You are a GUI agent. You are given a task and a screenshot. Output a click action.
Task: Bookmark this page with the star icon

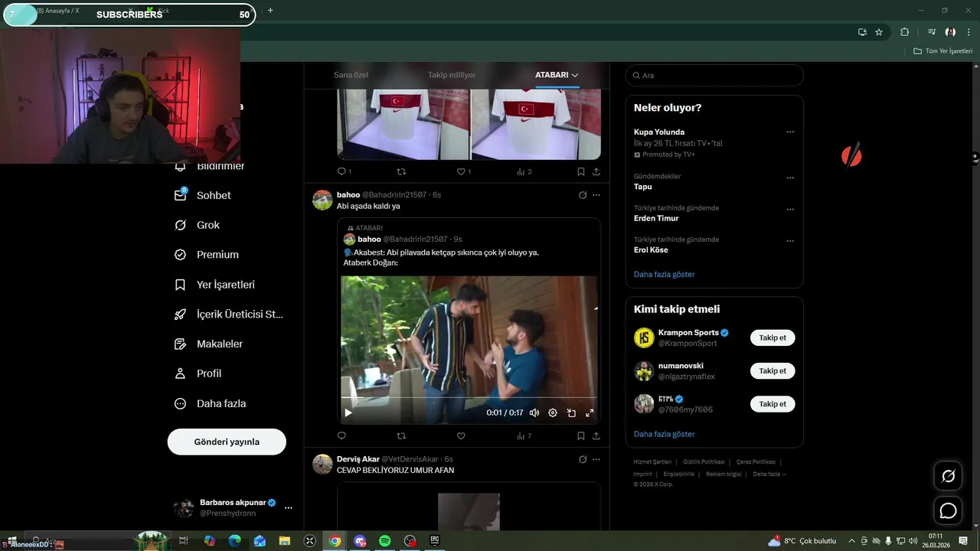(879, 32)
